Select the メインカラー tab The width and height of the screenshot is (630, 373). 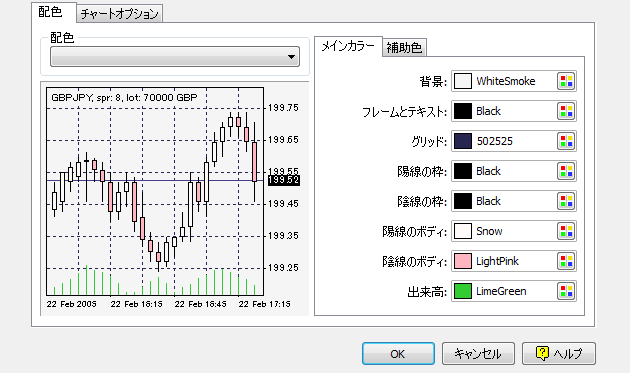[348, 47]
